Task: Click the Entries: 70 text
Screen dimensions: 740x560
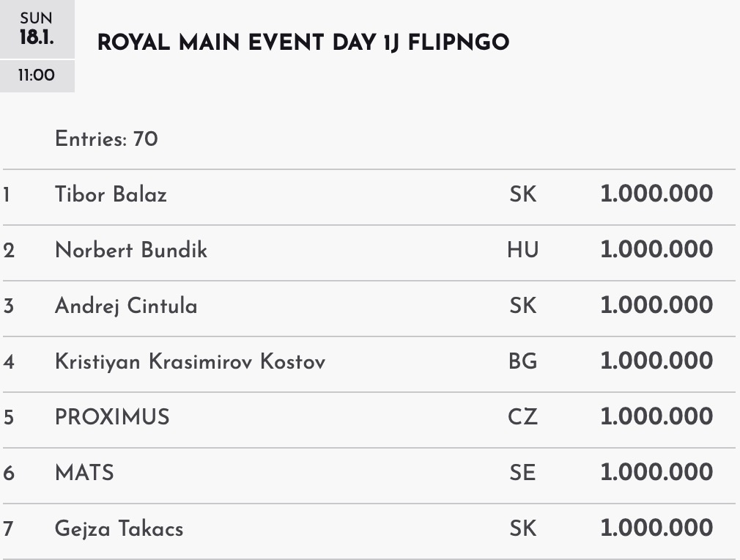Action: [106, 139]
